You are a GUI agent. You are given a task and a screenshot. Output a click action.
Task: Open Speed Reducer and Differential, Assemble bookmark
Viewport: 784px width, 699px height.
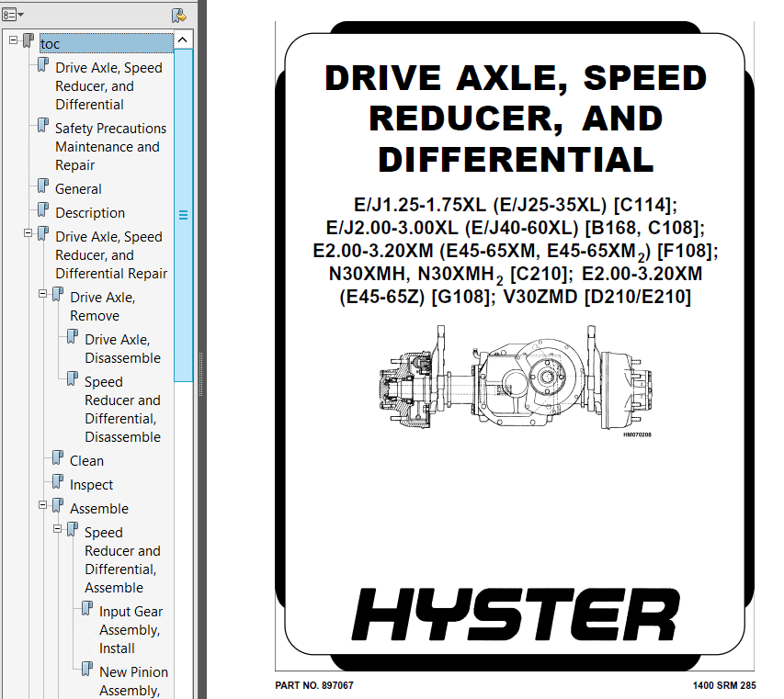(x=122, y=559)
